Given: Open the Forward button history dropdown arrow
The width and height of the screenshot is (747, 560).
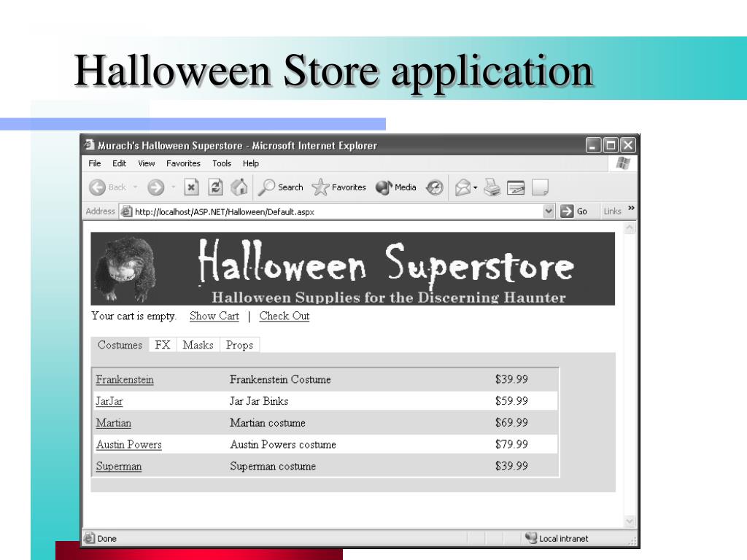Looking at the screenshot, I should pos(173,187).
